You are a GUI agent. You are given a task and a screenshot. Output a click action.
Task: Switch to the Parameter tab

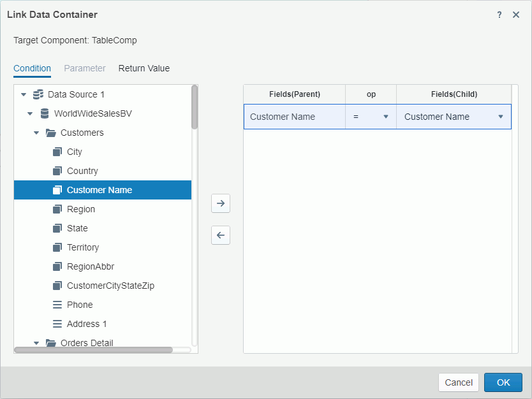[85, 68]
